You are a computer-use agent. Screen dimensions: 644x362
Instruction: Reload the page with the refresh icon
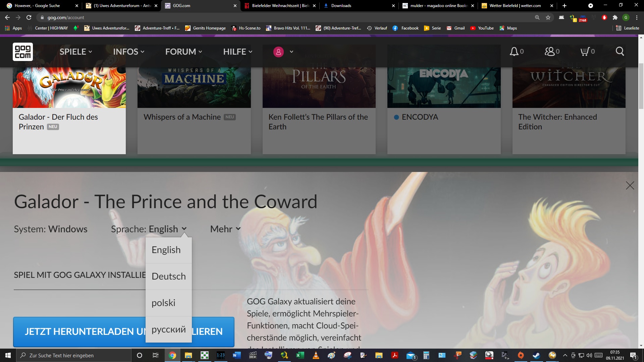pyautogui.click(x=29, y=17)
